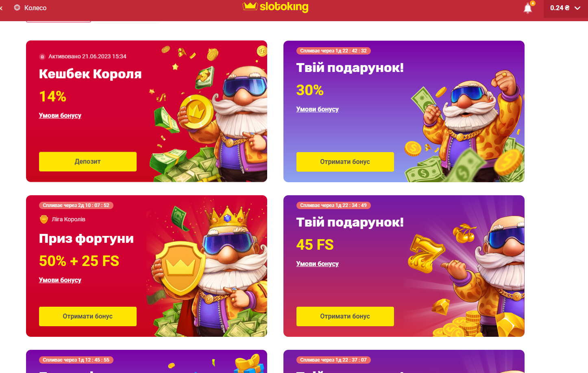Click the activation icon beside Активовано date
The height and width of the screenshot is (373, 588).
[x=42, y=57]
